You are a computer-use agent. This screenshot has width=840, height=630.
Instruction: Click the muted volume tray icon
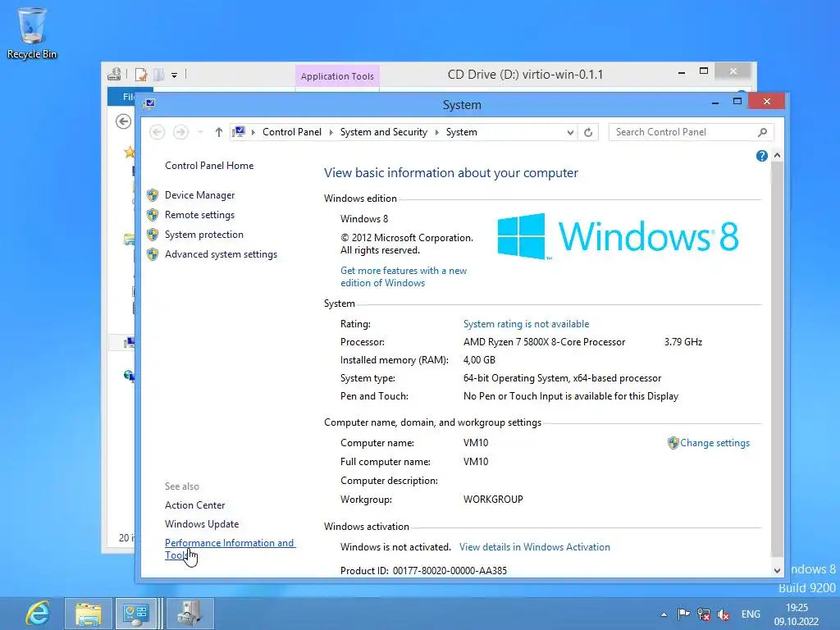click(x=724, y=614)
